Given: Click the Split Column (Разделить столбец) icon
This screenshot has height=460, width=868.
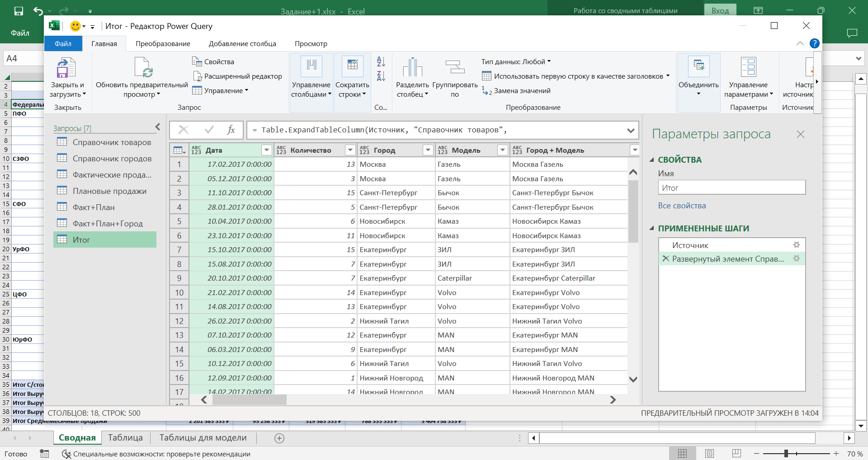Looking at the screenshot, I should tap(412, 68).
